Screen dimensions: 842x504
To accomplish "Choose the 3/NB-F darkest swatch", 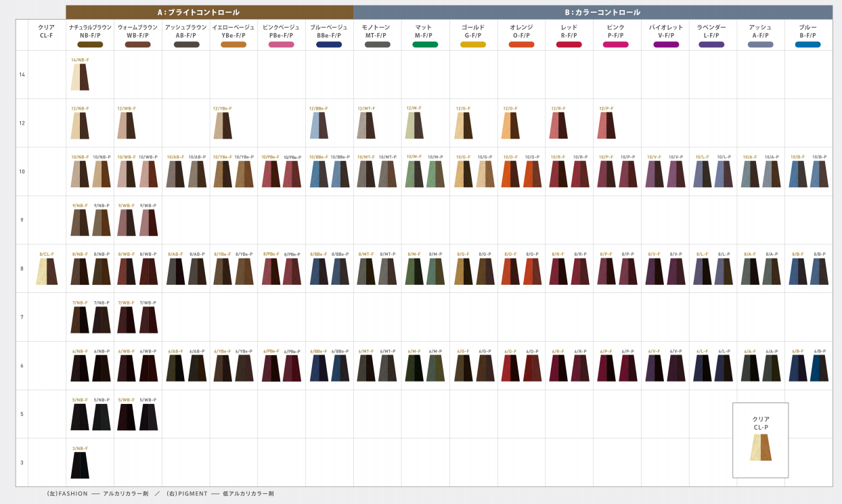I will 80,465.
